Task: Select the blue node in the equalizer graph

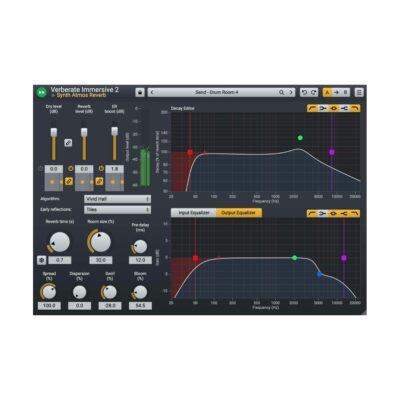Action: (x=319, y=274)
